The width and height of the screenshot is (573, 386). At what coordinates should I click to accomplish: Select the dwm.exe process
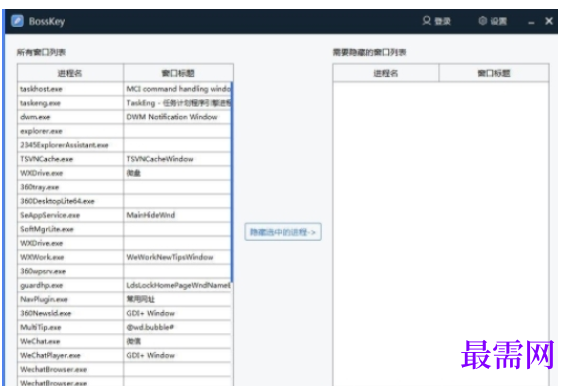[x=70, y=117]
